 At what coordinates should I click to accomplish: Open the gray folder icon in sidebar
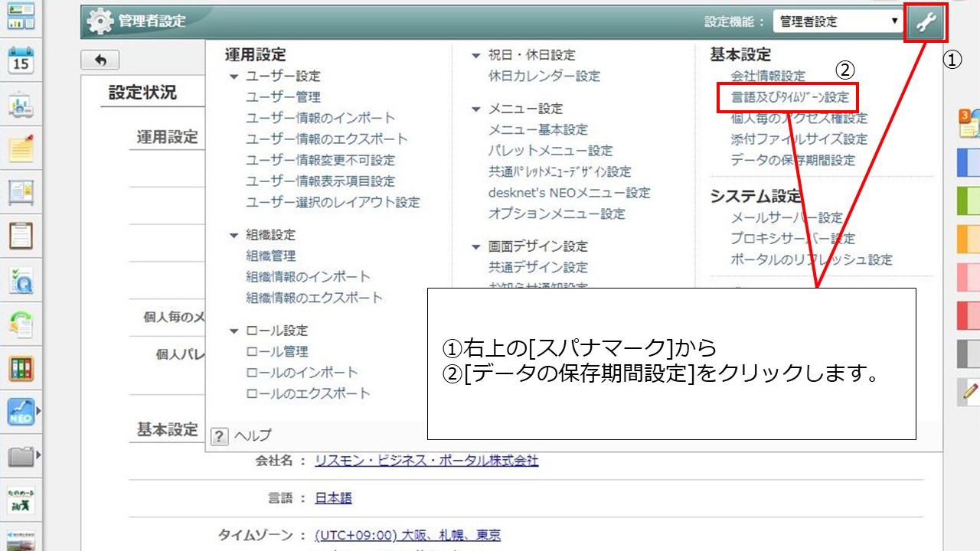click(21, 457)
